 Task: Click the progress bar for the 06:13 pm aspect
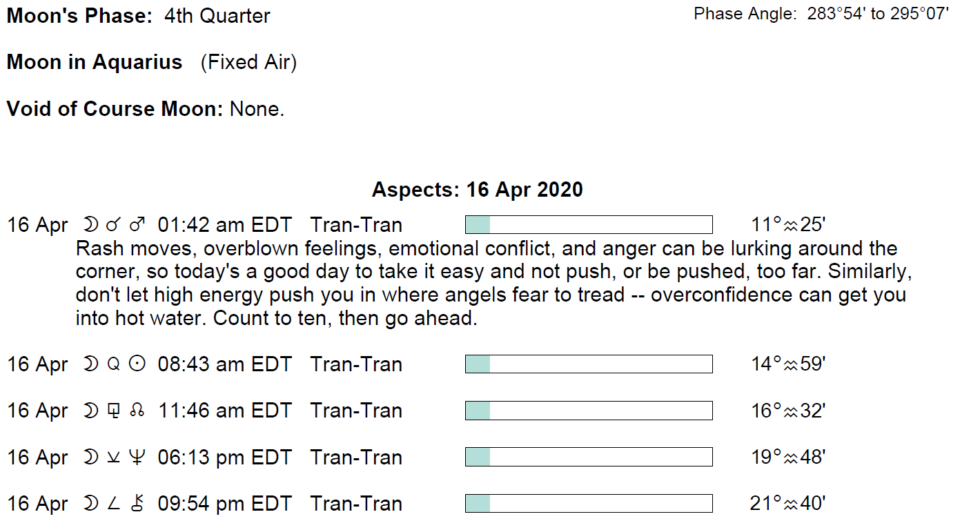pyautogui.click(x=589, y=457)
